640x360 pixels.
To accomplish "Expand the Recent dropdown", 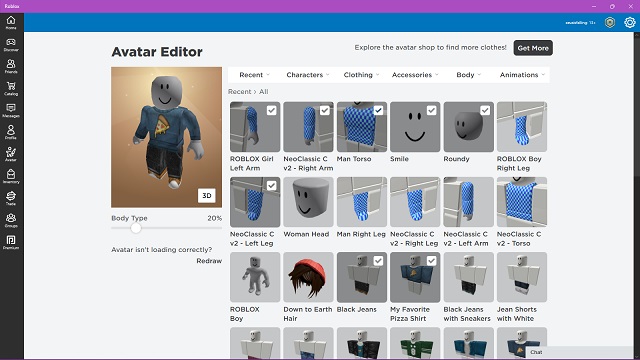I will tap(255, 75).
